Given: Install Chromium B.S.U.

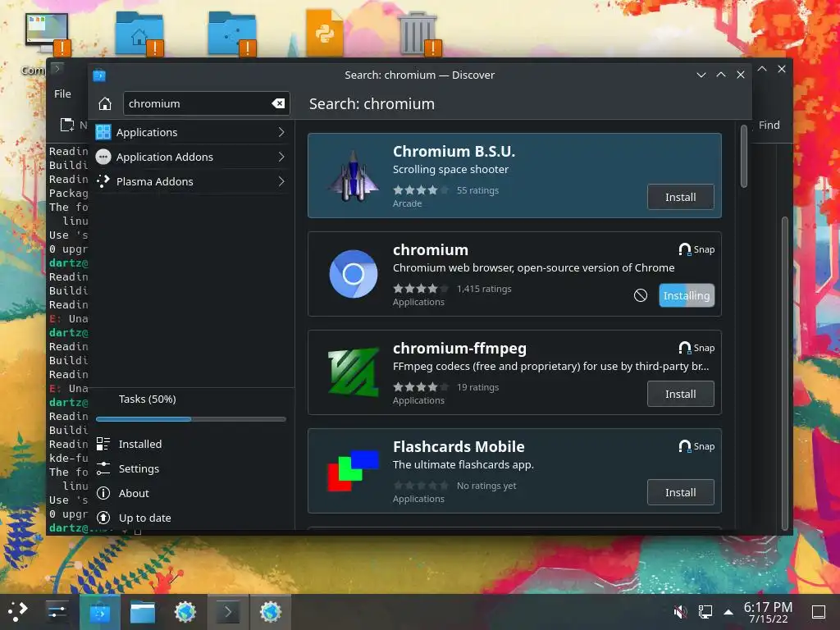Looking at the screenshot, I should 680,197.
